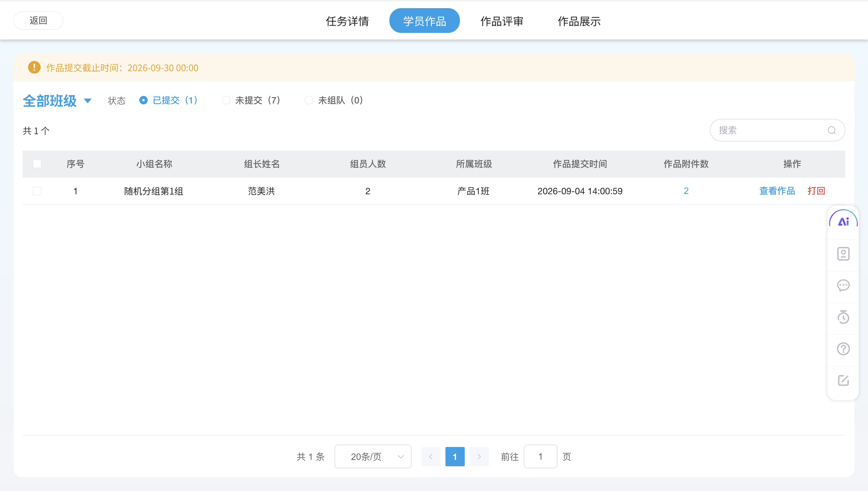Click the search magnifier icon
Image resolution: width=868 pixels, height=491 pixels.
pyautogui.click(x=831, y=130)
